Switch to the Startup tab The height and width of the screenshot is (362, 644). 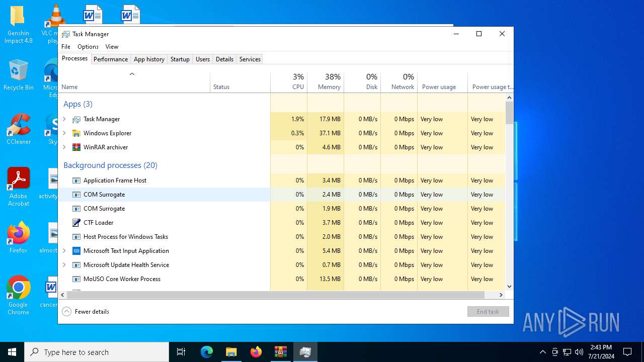point(180,59)
